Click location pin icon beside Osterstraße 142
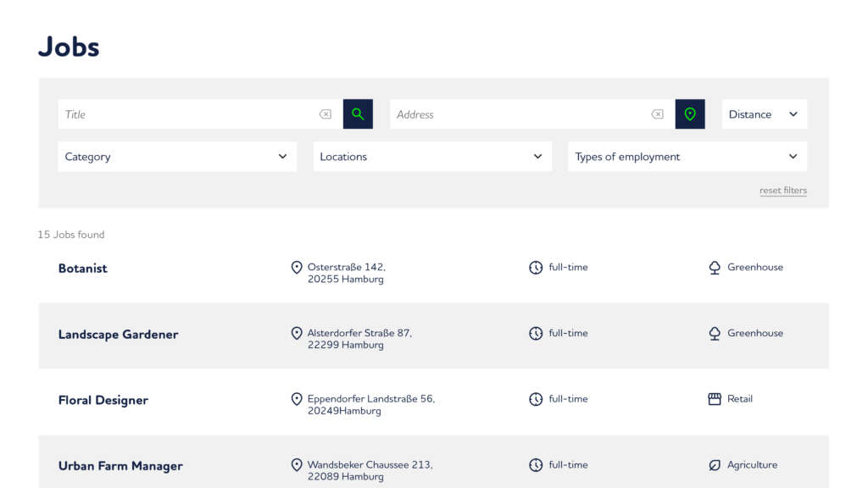Image resolution: width=868 pixels, height=488 pixels. pyautogui.click(x=297, y=267)
